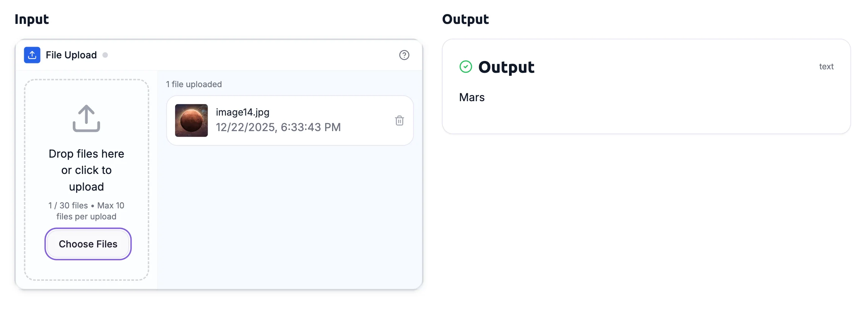This screenshot has height=316, width=868.
Task: Click the blue File Upload node icon
Action: pyautogui.click(x=32, y=55)
